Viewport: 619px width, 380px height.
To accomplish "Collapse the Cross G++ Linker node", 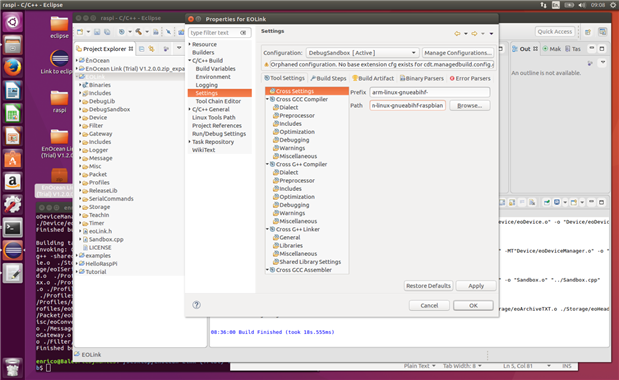I will point(267,229).
